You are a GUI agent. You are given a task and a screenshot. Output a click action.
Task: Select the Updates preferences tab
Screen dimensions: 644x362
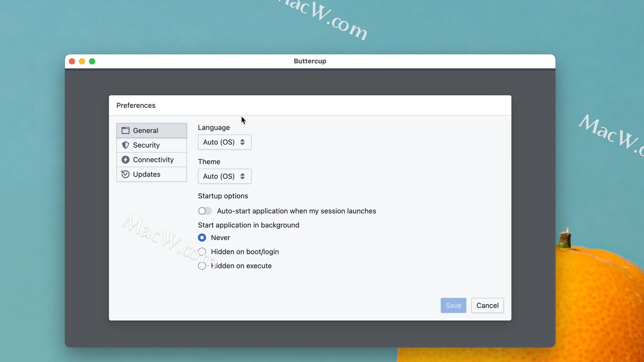tap(152, 174)
